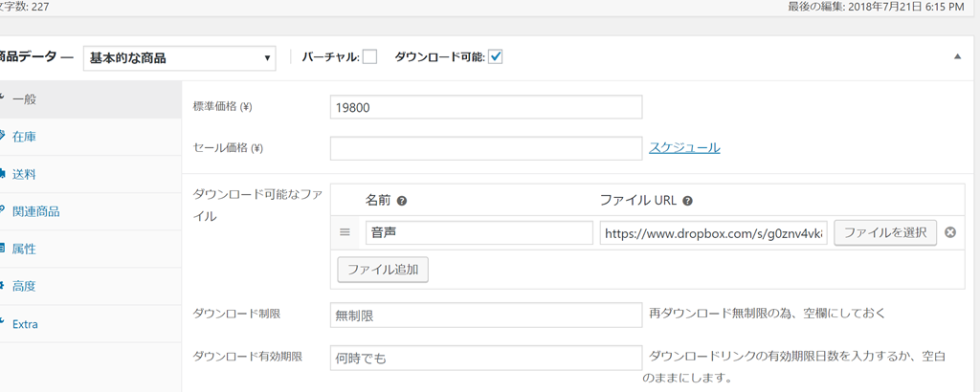
Task: Open the スケジュール link
Action: [684, 147]
